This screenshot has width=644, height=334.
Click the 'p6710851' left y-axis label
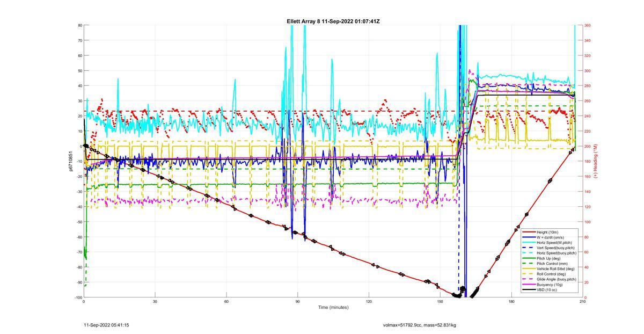pos(70,161)
